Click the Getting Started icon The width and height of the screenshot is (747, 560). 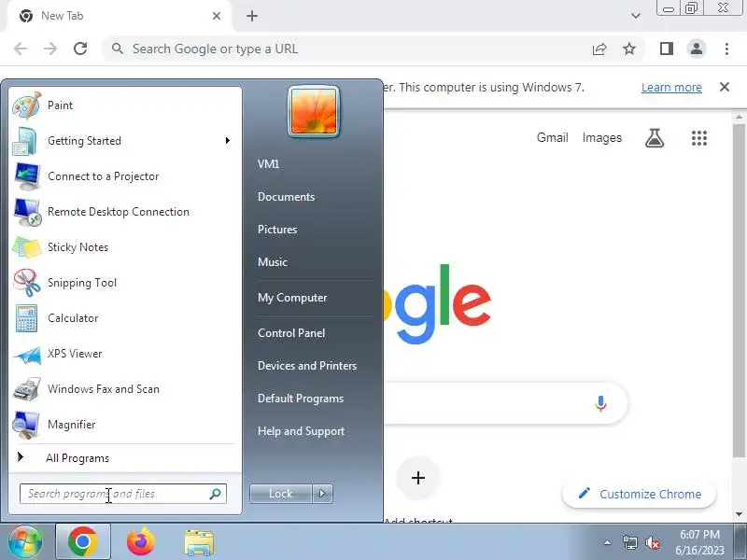(x=25, y=142)
